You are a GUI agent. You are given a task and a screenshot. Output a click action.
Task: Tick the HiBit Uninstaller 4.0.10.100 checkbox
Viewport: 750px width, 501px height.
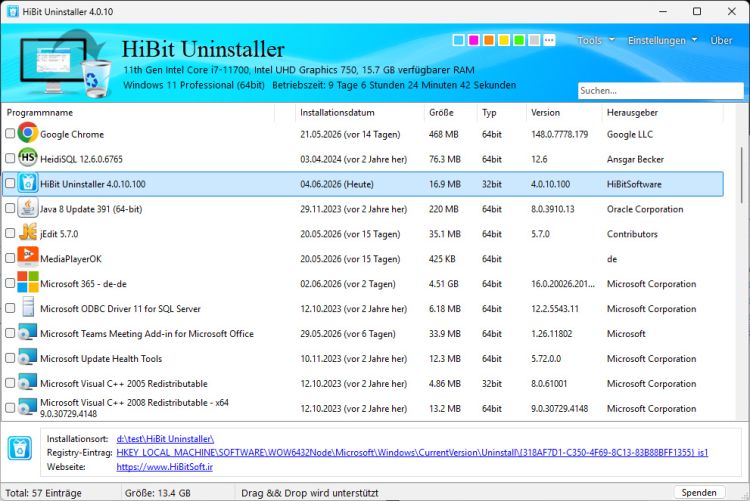tap(10, 183)
